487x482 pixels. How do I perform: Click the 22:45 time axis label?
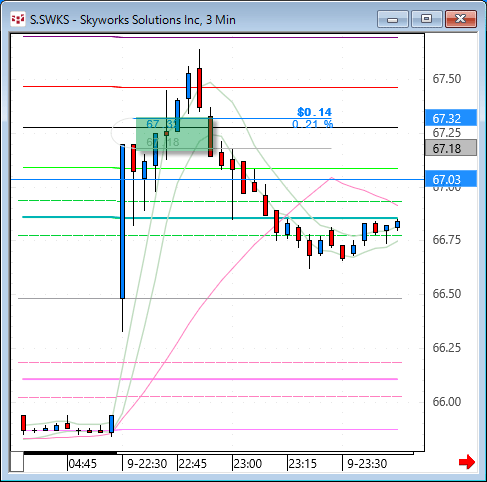(x=193, y=464)
